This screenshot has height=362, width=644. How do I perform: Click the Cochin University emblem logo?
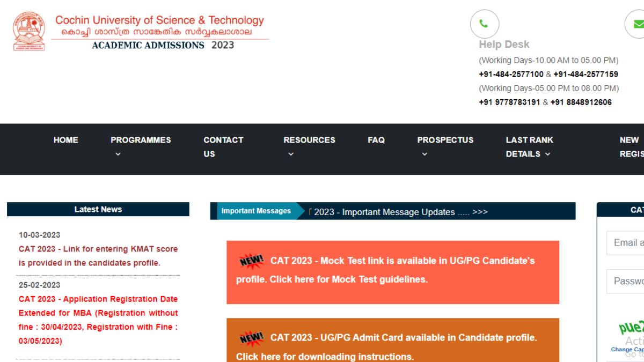tap(30, 31)
